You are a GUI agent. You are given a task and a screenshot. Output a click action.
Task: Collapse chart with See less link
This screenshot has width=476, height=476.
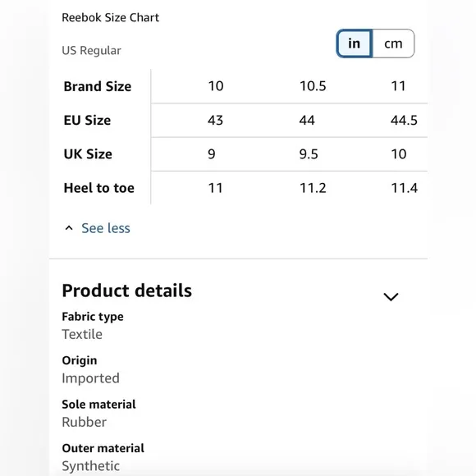[106, 228]
